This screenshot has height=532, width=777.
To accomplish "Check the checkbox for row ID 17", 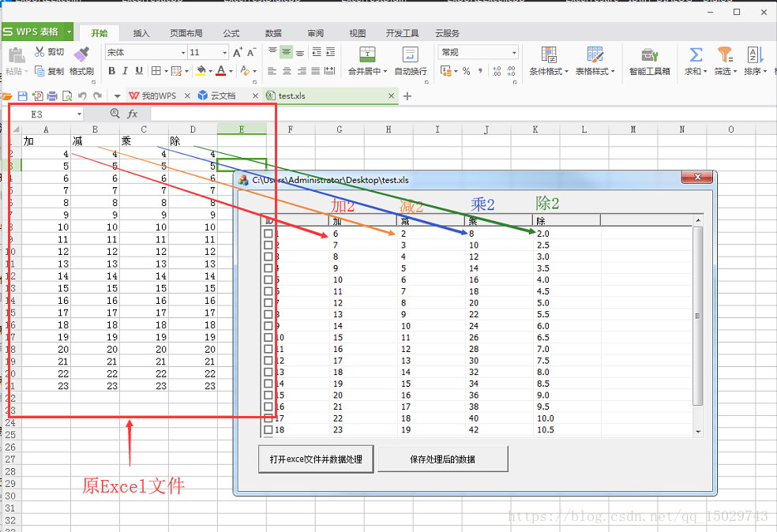I will (x=268, y=418).
